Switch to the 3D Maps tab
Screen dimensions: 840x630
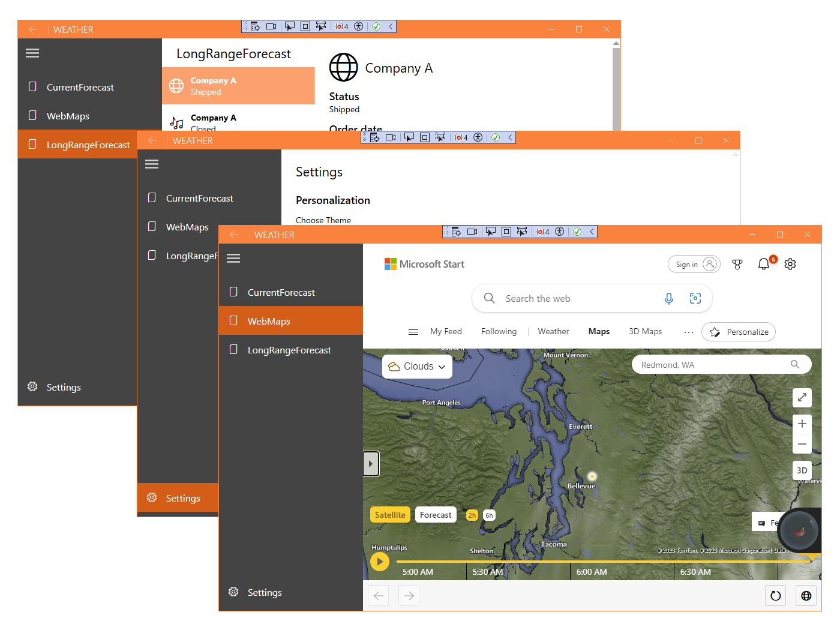(645, 331)
